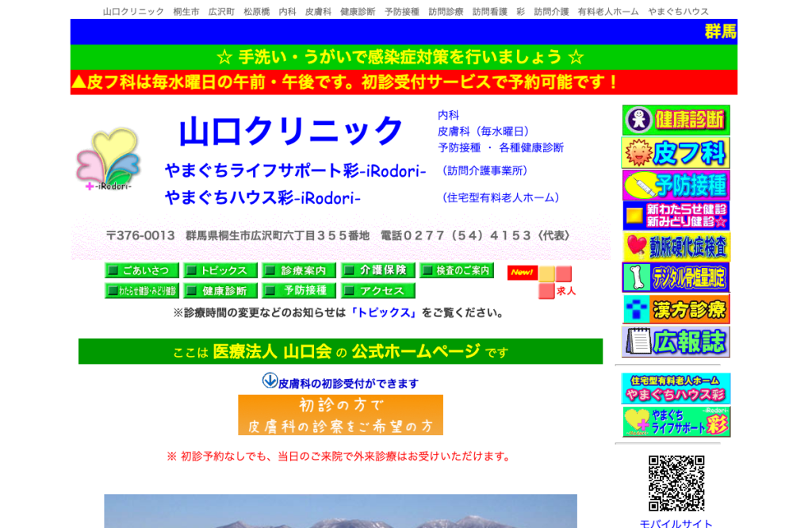Viewport: 812px width, 528px height.
Task: Open the 予防接種 syringe banner in sidebar
Action: (x=676, y=185)
